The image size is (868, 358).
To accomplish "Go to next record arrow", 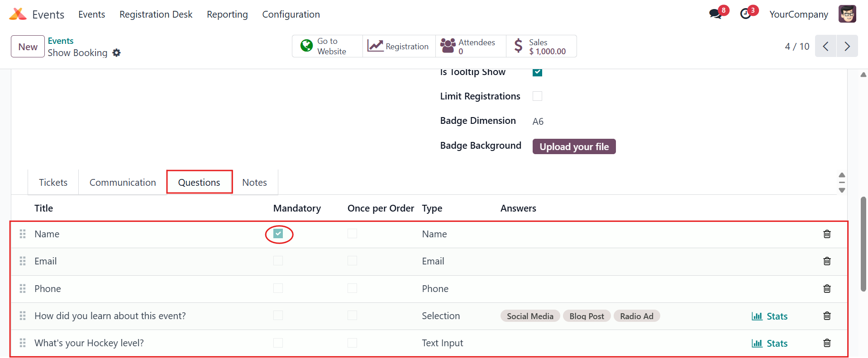I will (847, 46).
